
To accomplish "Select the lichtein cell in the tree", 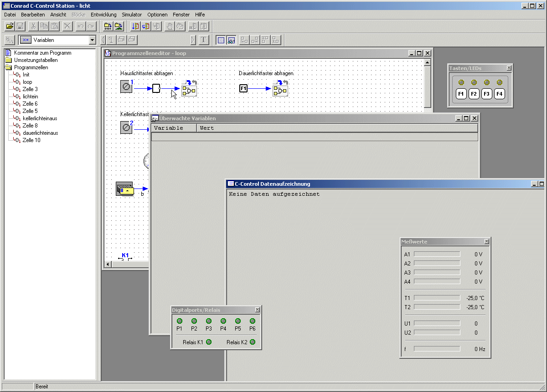I will (30, 97).
